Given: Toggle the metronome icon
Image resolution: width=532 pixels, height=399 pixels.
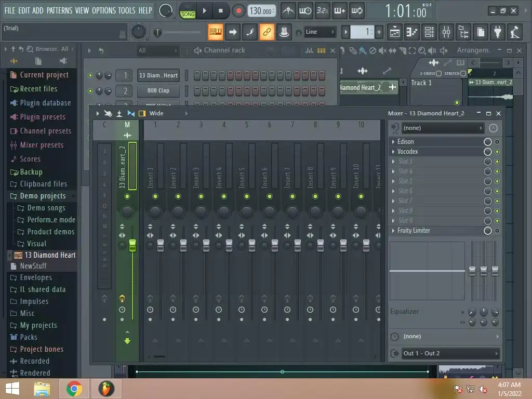Looking at the screenshot, I should (x=288, y=11).
